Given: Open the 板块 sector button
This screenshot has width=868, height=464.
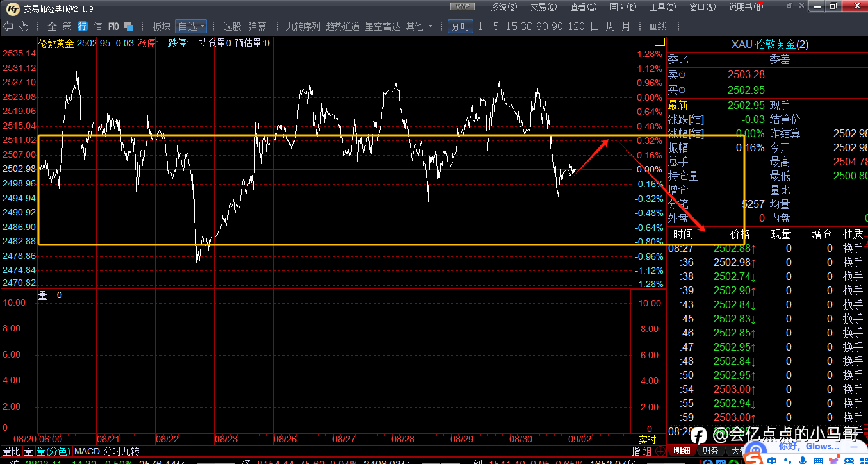Looking at the screenshot, I should tap(161, 26).
